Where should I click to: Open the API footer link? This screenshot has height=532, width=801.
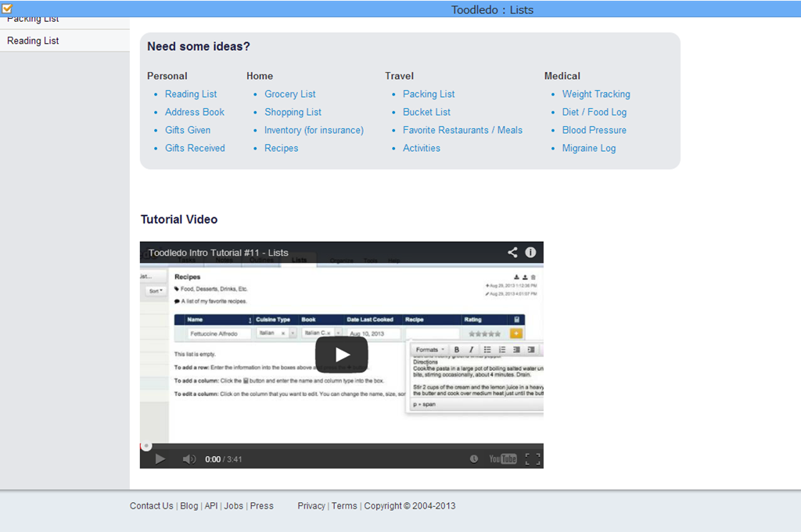pyautogui.click(x=211, y=505)
